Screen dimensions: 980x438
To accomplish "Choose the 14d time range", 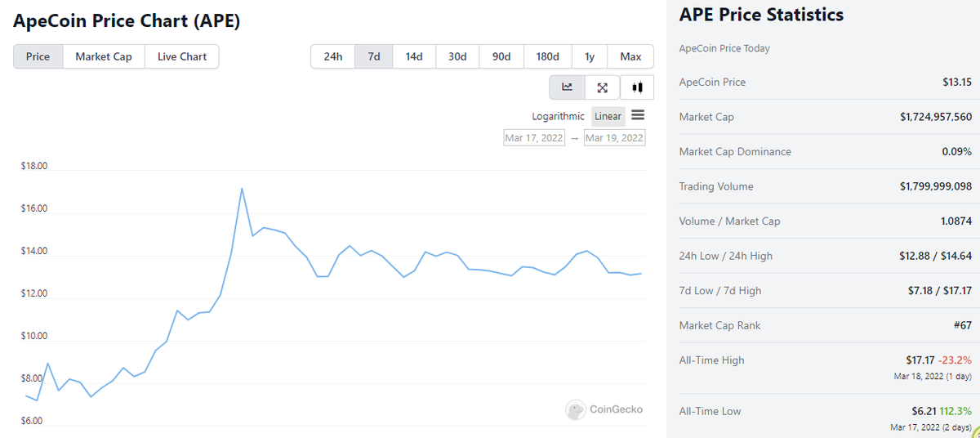I will click(x=414, y=56).
